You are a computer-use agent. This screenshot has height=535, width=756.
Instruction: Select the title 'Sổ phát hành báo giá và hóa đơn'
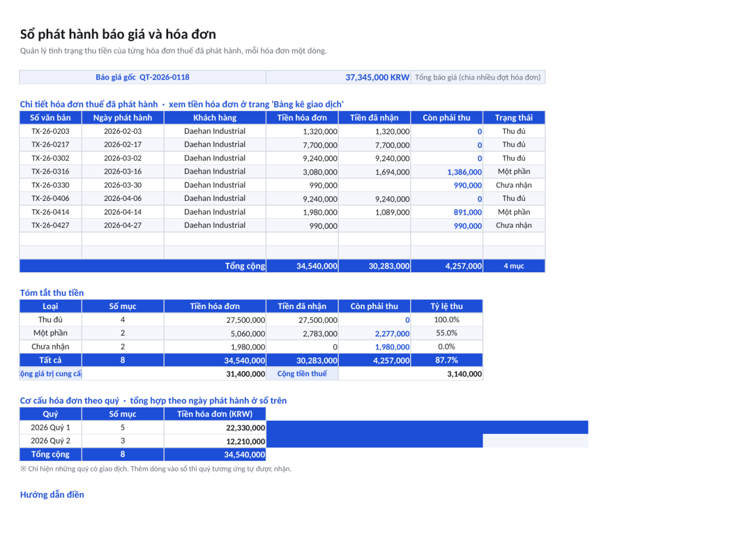coord(118,34)
